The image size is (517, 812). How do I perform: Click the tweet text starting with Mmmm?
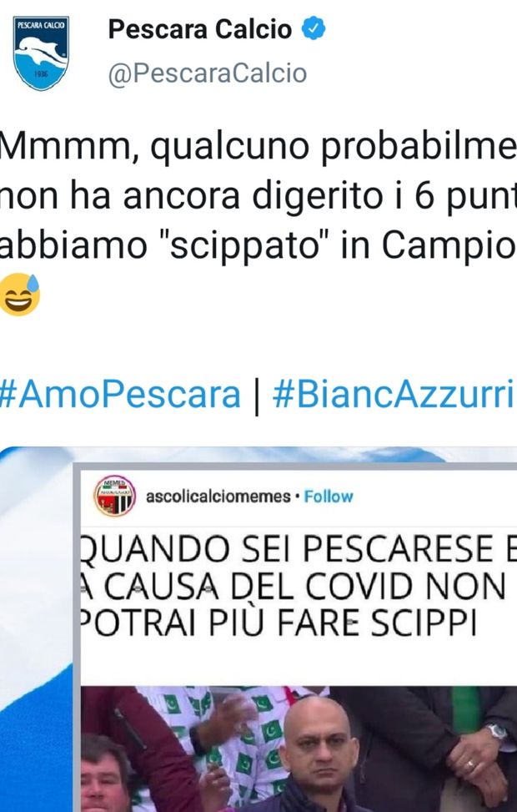point(258,196)
